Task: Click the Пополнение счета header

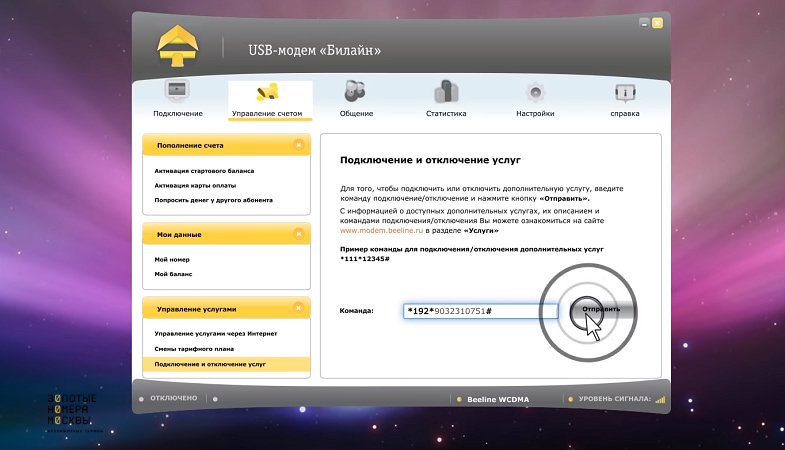Action: click(226, 145)
